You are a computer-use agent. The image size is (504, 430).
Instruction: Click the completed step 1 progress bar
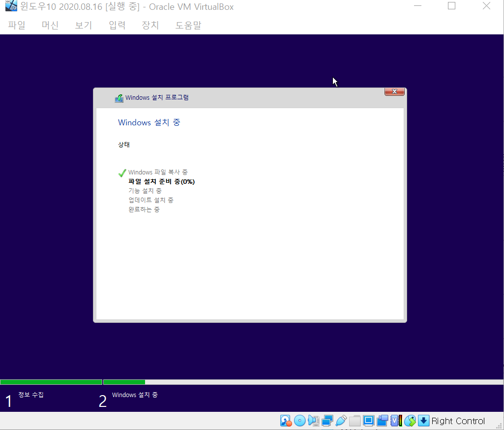tap(51, 382)
